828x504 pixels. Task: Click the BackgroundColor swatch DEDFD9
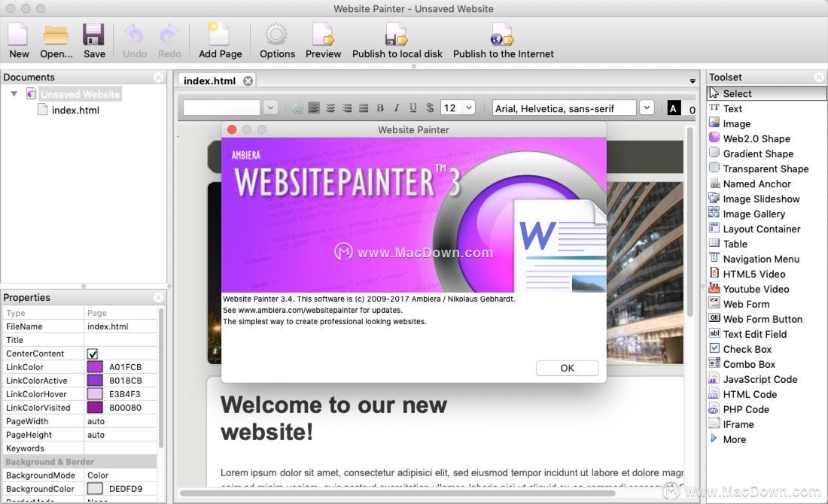[x=95, y=489]
